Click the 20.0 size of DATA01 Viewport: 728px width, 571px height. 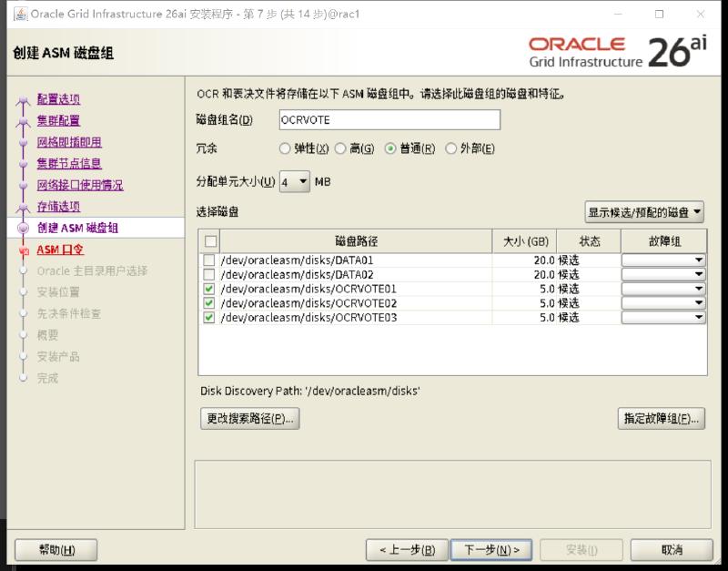point(544,260)
